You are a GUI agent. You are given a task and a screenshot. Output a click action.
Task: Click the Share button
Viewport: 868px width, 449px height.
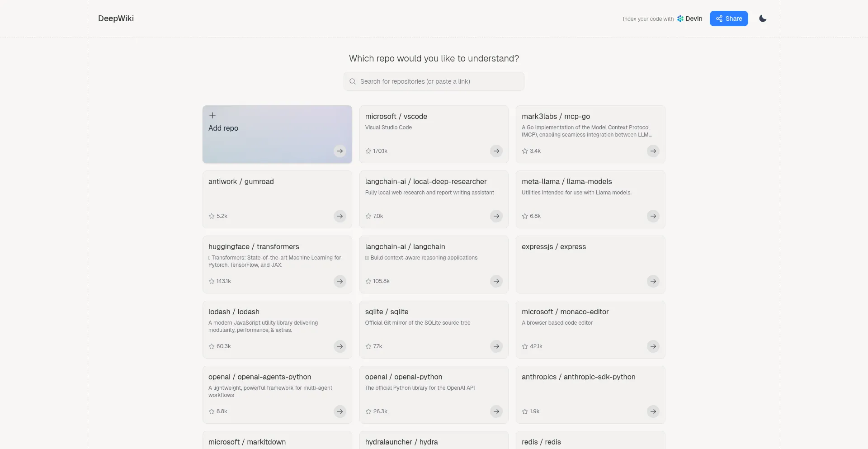click(x=728, y=19)
